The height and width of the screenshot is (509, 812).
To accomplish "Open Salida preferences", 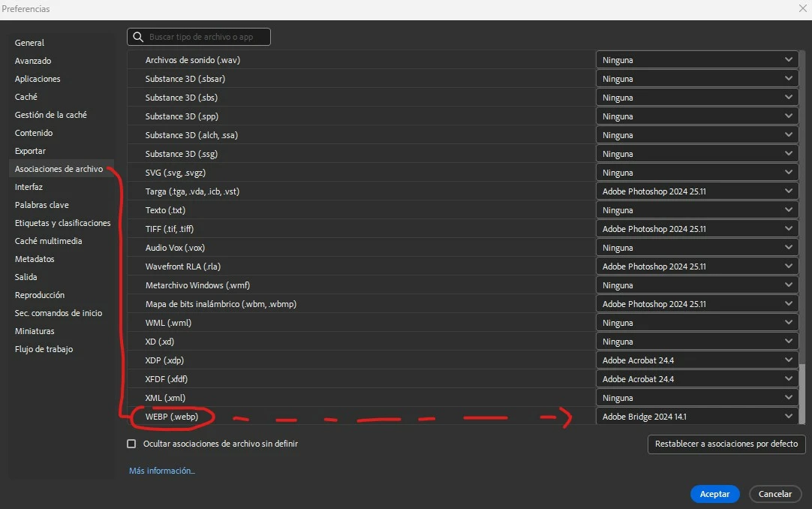I will point(26,277).
